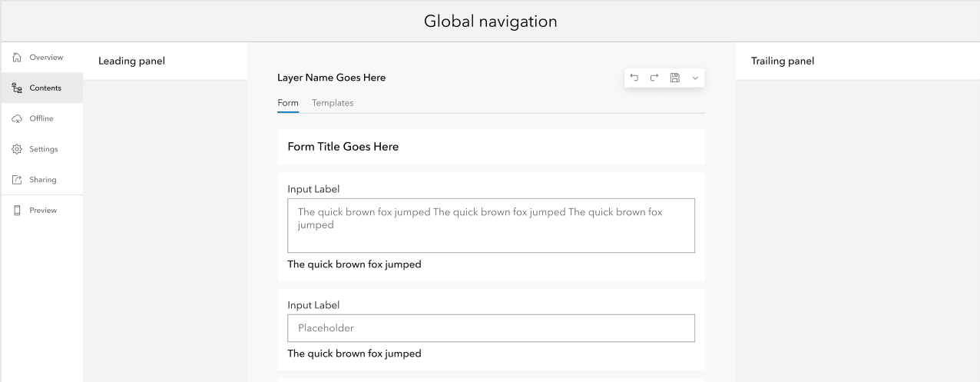Open Overview in the sidebar
The height and width of the screenshot is (382, 980).
(x=42, y=58)
